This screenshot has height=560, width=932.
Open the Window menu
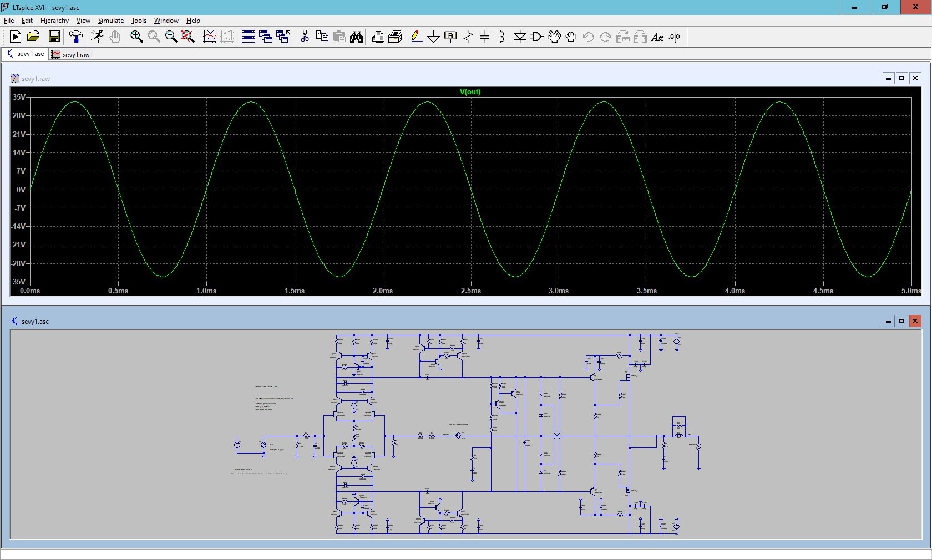click(x=166, y=21)
